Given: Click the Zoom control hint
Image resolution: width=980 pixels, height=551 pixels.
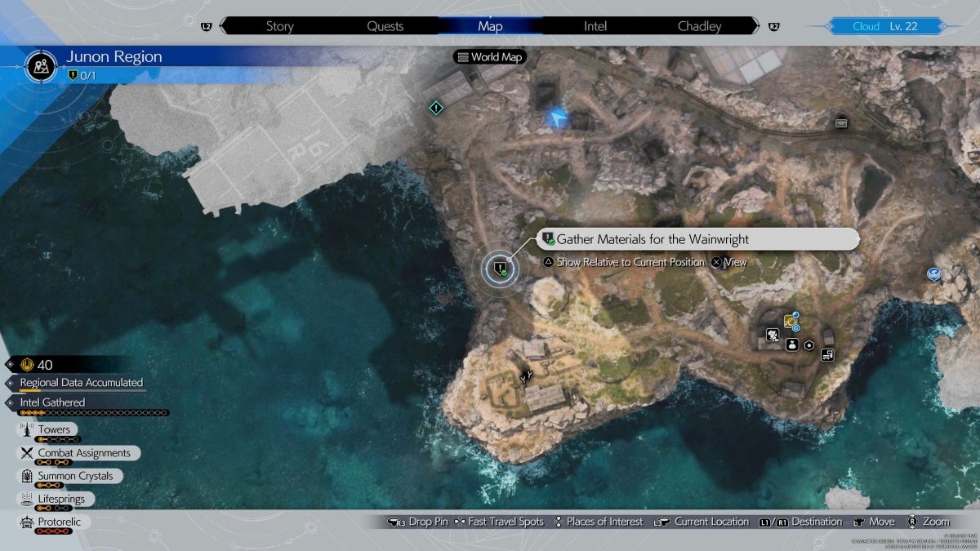Looking at the screenshot, I should [x=929, y=522].
